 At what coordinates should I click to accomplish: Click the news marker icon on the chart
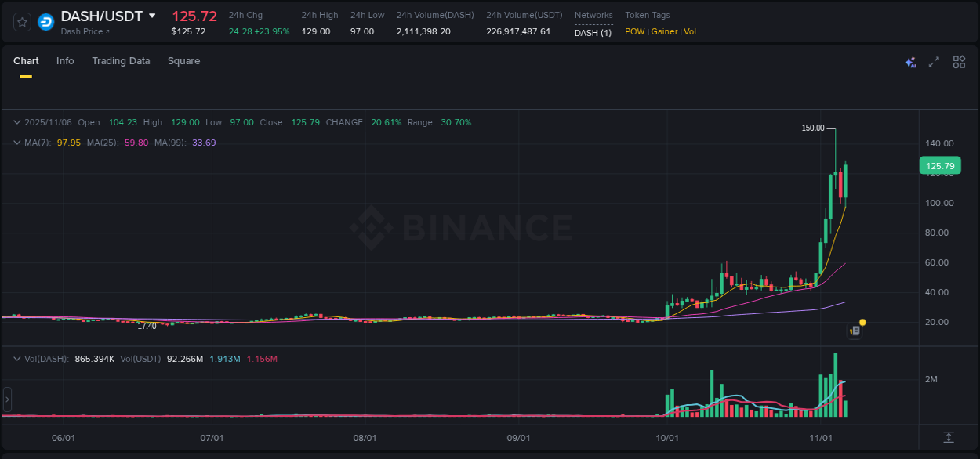(x=854, y=331)
